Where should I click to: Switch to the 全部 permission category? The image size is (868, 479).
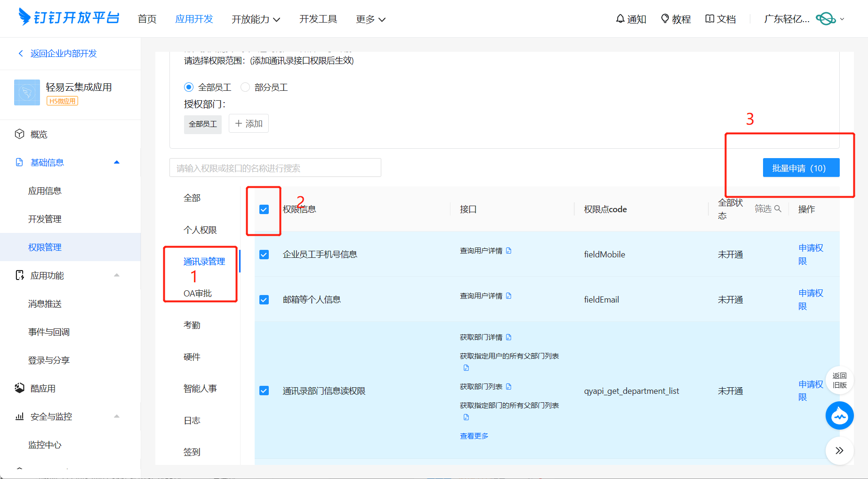(192, 198)
